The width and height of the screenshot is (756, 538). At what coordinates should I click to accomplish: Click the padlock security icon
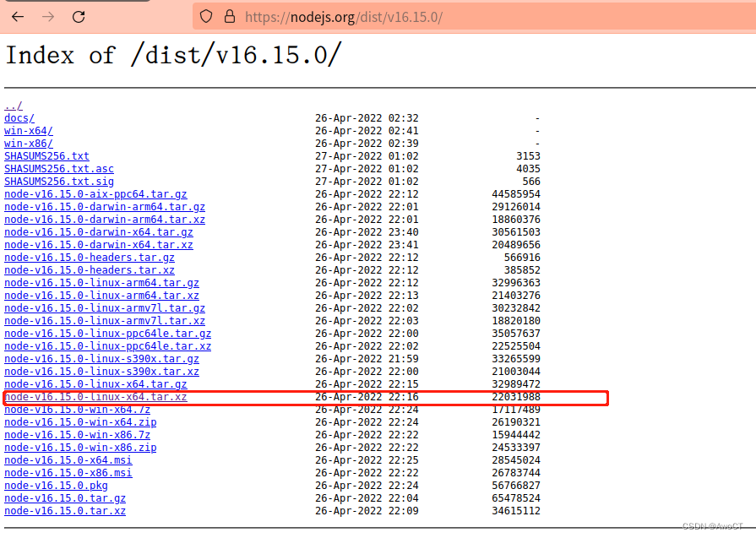pyautogui.click(x=229, y=17)
